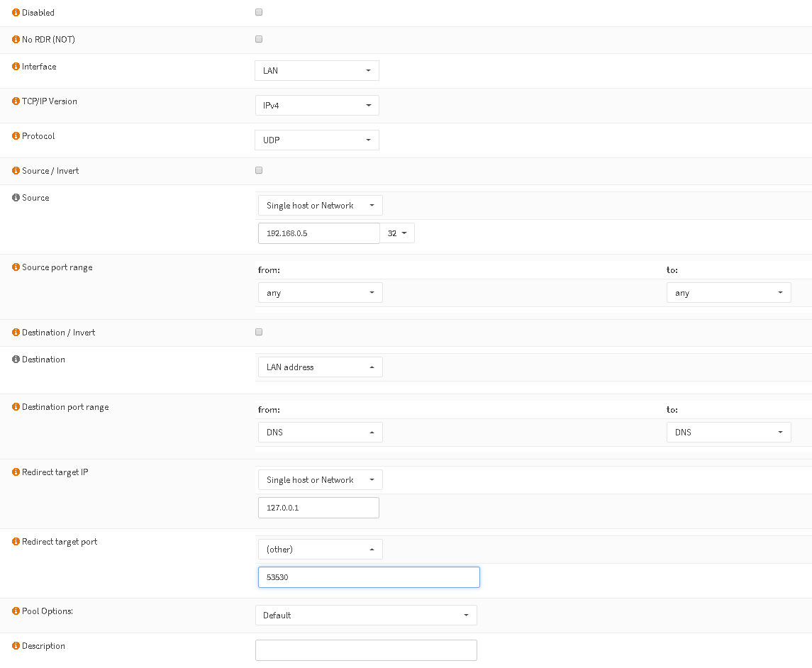Click the grey info icon beside Destination
The height and width of the screenshot is (668, 812).
tap(16, 359)
